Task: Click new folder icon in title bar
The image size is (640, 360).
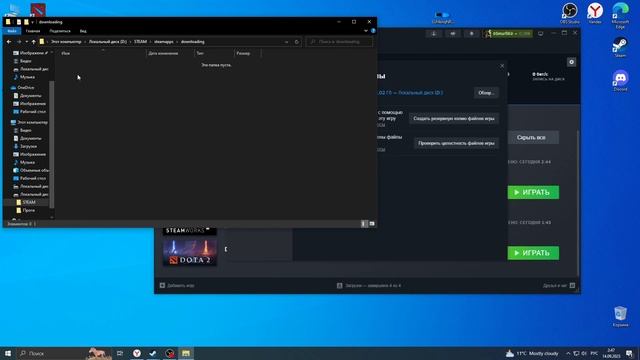Action: click(26, 22)
